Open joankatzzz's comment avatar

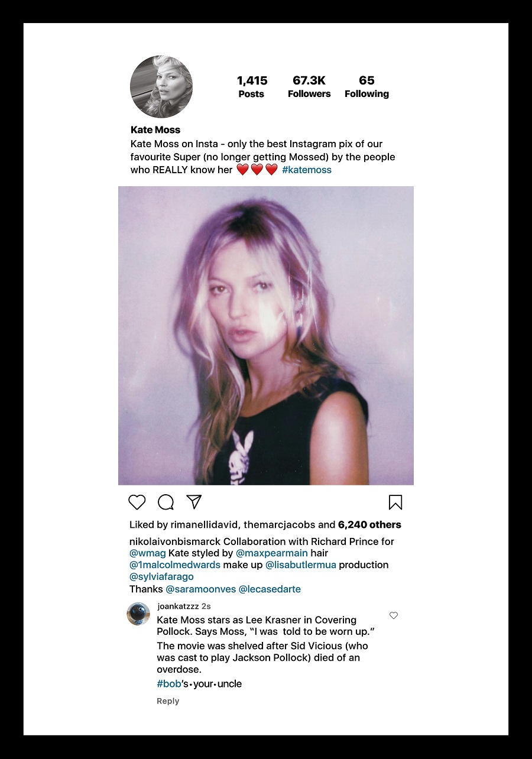(138, 614)
